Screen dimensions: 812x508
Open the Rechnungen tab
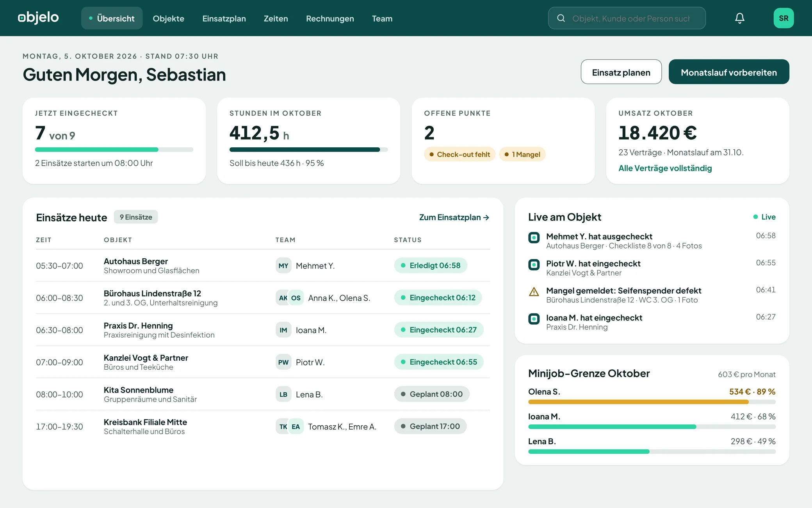pos(330,18)
